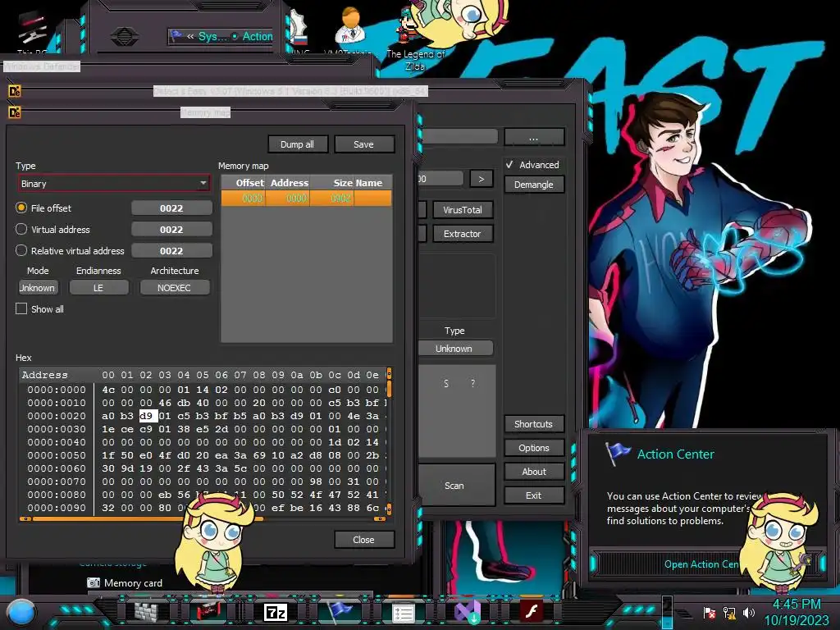The image size is (840, 630).
Task: Click the browse "..." button
Action: point(533,138)
